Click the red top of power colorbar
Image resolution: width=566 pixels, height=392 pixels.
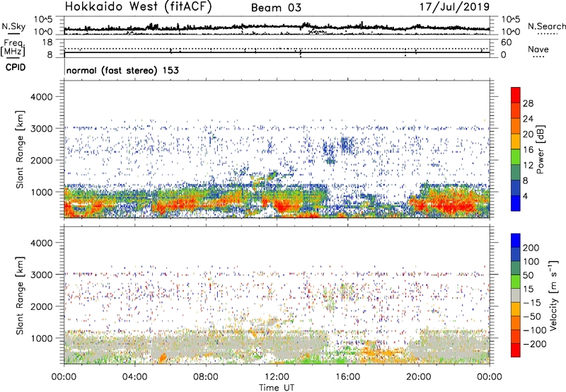[516, 94]
